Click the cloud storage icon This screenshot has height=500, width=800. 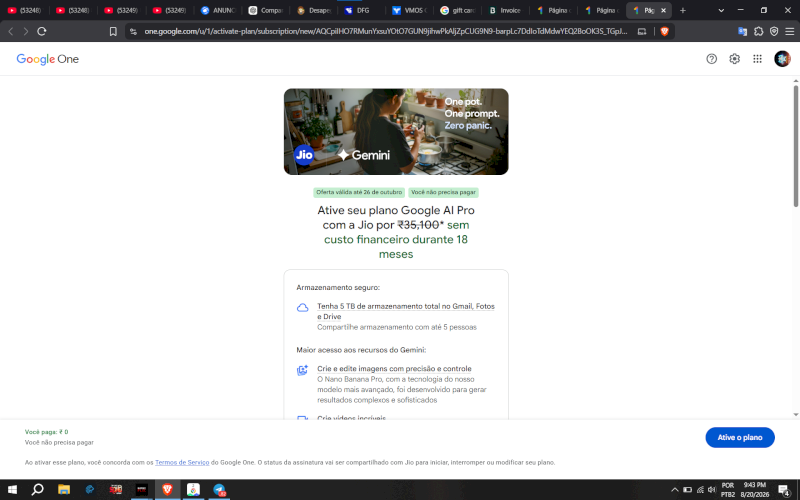point(303,308)
